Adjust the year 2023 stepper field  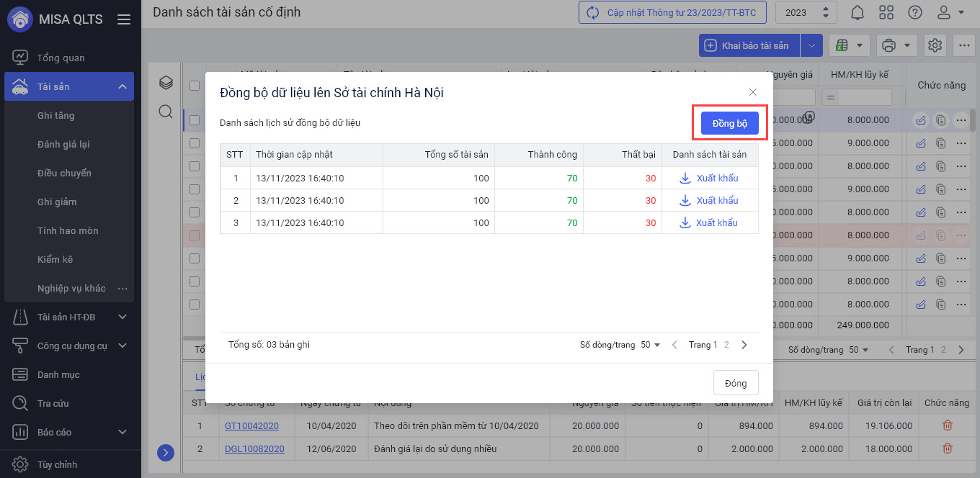(x=826, y=13)
